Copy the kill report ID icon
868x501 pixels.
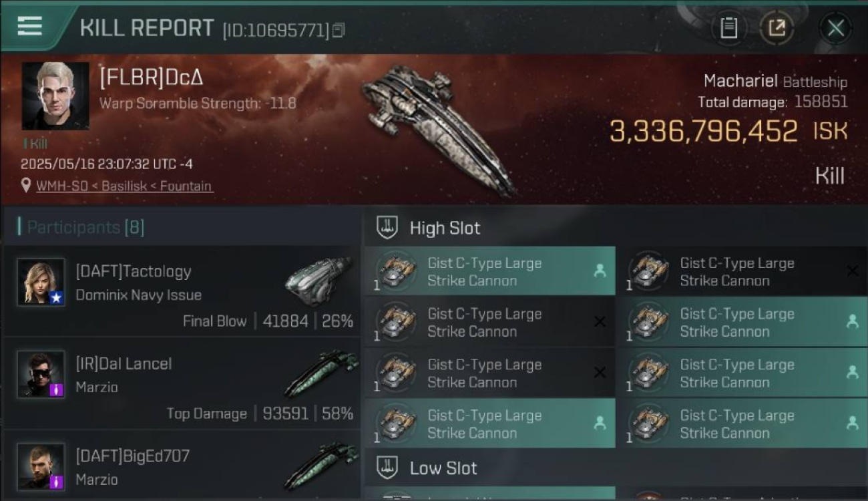pos(339,30)
